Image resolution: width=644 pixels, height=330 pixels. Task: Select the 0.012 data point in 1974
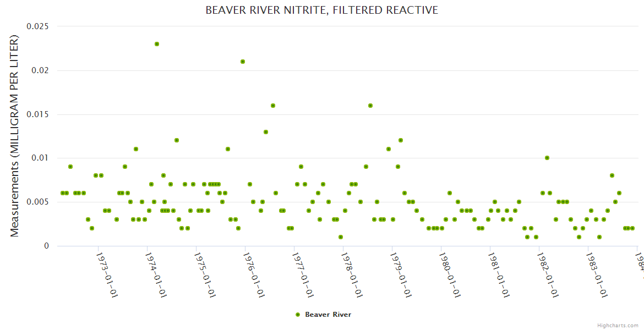pos(177,140)
